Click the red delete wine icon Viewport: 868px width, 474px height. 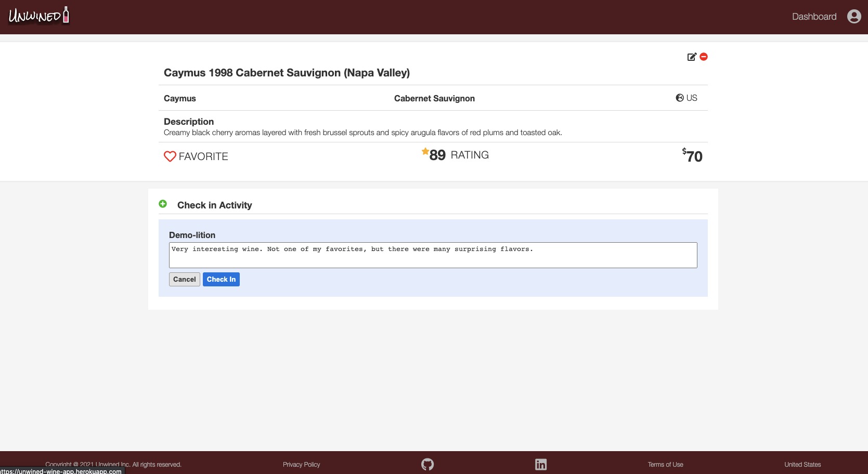(704, 57)
